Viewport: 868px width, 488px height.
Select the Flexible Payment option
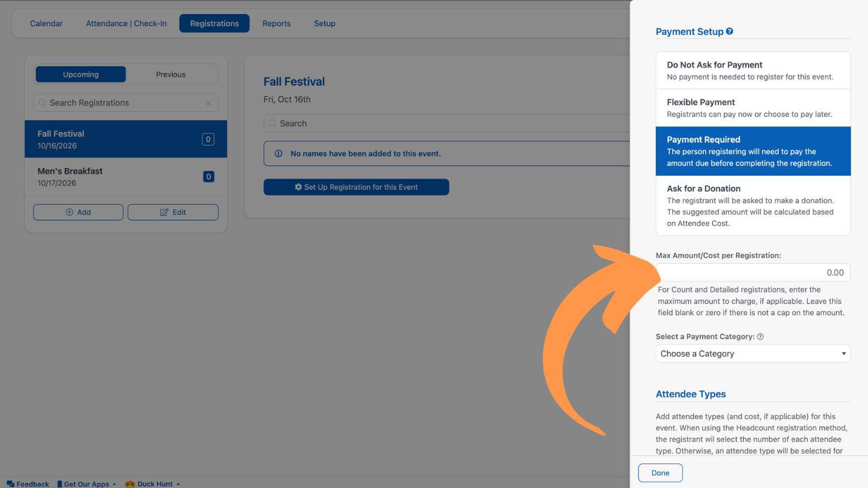[x=753, y=108]
